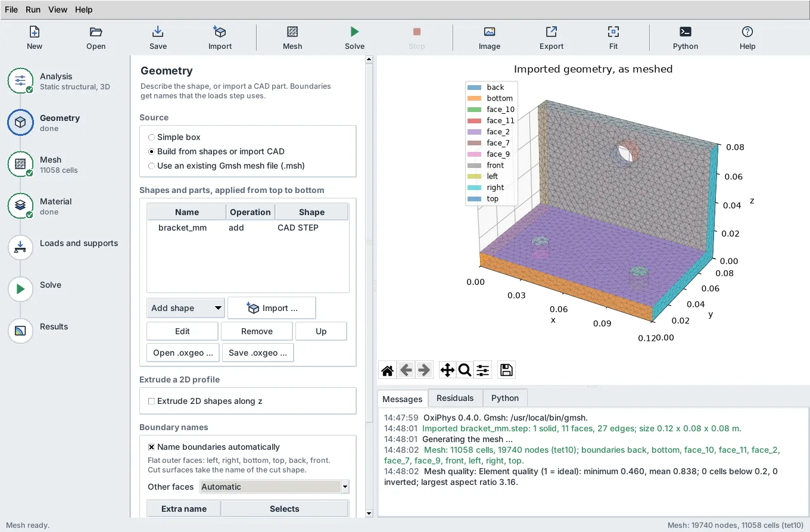Click the Open .oxgeo ... button
The height and width of the screenshot is (532, 810).
coord(183,353)
